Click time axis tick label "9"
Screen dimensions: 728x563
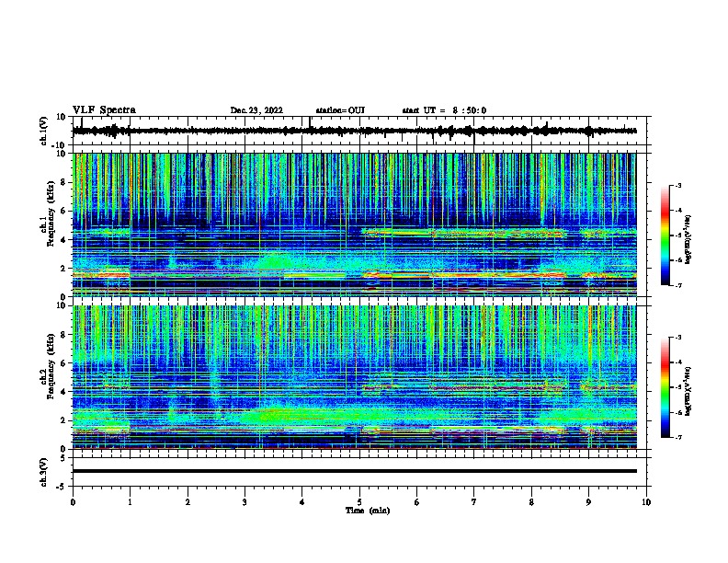[x=588, y=502]
